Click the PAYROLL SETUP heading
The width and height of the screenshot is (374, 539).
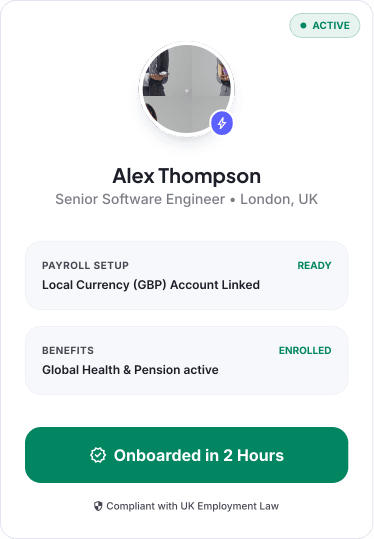pos(85,265)
